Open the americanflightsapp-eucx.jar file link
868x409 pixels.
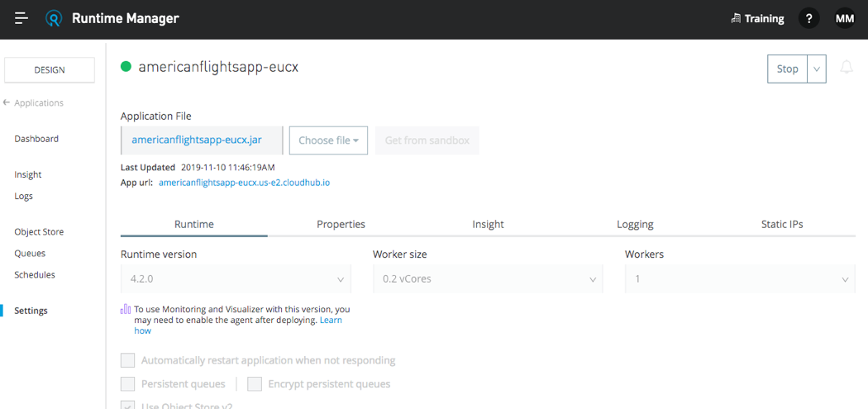[197, 140]
